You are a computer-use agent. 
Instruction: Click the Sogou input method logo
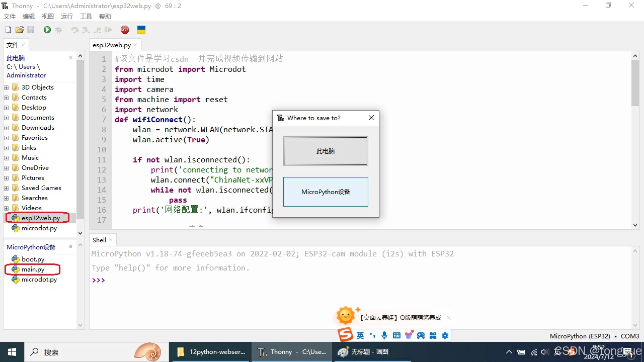click(x=345, y=335)
